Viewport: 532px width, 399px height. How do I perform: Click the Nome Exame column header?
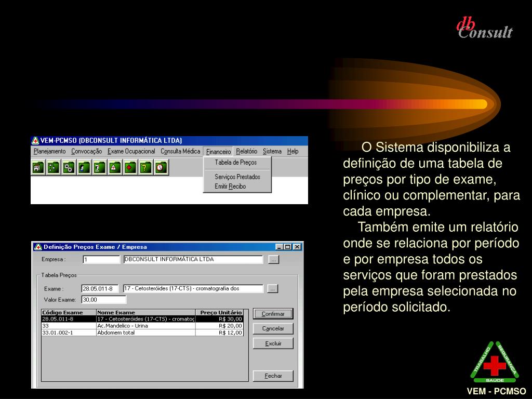pyautogui.click(x=146, y=312)
